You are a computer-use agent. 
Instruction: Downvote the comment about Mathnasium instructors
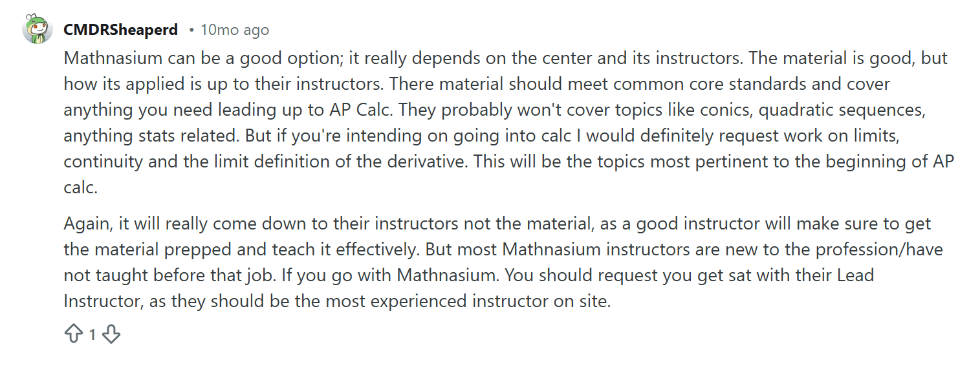pyautogui.click(x=111, y=334)
